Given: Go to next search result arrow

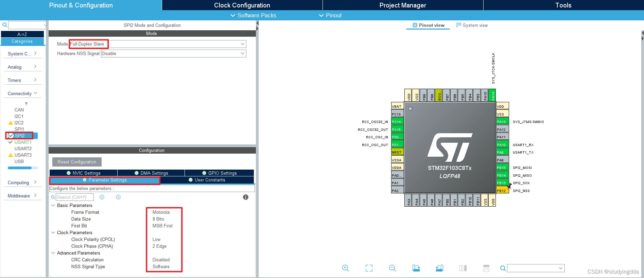Looking at the screenshot, I should pyautogui.click(x=118, y=197).
